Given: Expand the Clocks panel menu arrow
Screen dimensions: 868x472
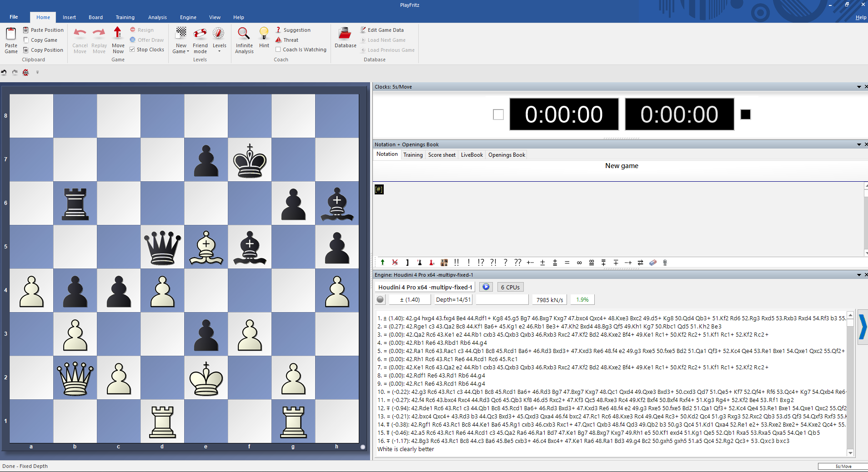Looking at the screenshot, I should coord(859,87).
